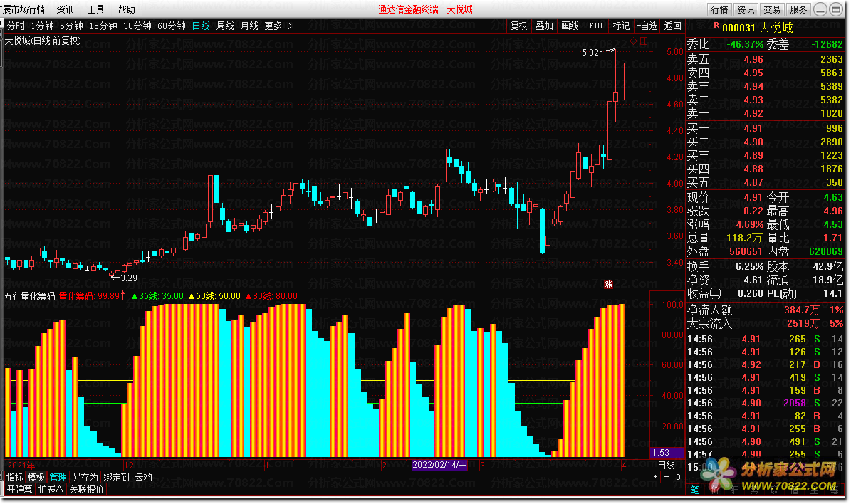Click the 五行量化筹码 indicator title

(29, 296)
